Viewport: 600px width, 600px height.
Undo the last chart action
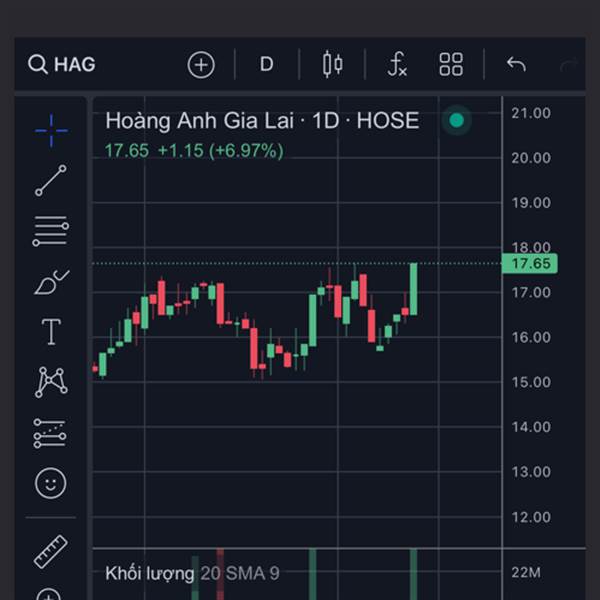pos(516,64)
